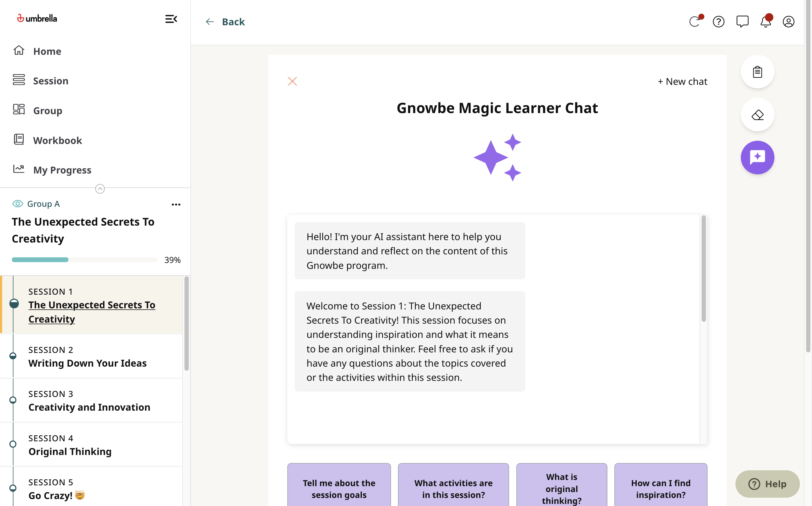Open the purple AI chat floating button
This screenshot has height=506, width=812.
[x=757, y=158]
